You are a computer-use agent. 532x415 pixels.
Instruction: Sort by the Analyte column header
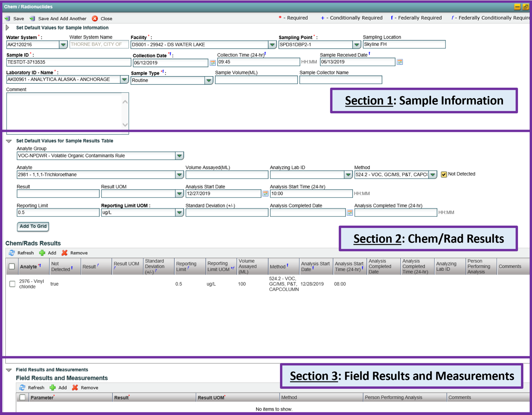click(29, 266)
